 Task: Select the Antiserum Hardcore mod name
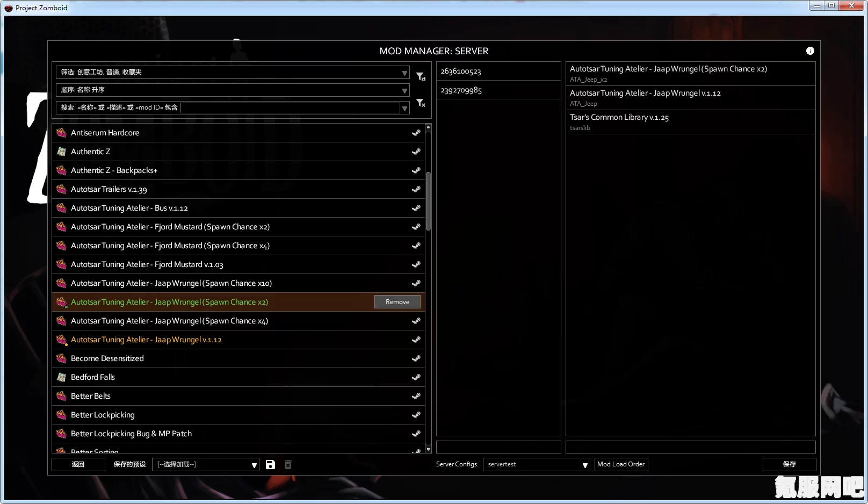105,133
